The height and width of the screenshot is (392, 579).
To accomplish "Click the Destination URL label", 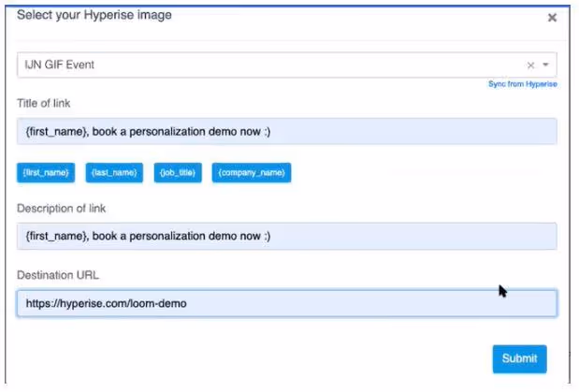I will 58,275.
